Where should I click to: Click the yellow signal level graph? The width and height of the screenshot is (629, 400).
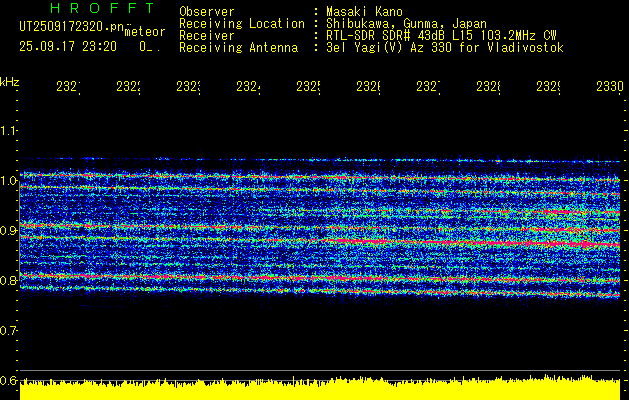coord(320,388)
